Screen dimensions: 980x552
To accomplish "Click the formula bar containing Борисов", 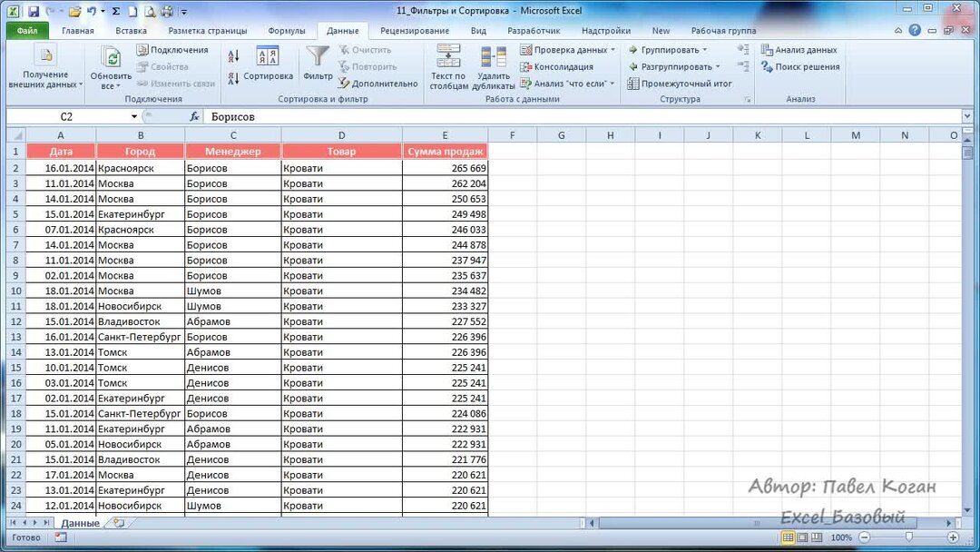I will 583,116.
